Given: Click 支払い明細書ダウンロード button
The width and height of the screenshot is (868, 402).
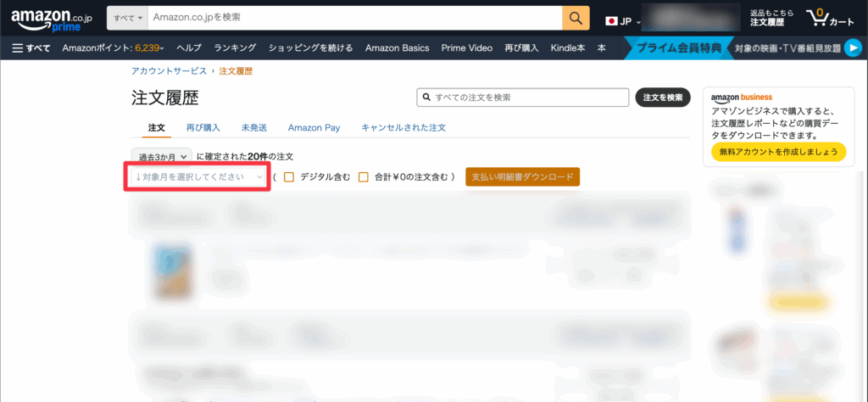Looking at the screenshot, I should [522, 177].
